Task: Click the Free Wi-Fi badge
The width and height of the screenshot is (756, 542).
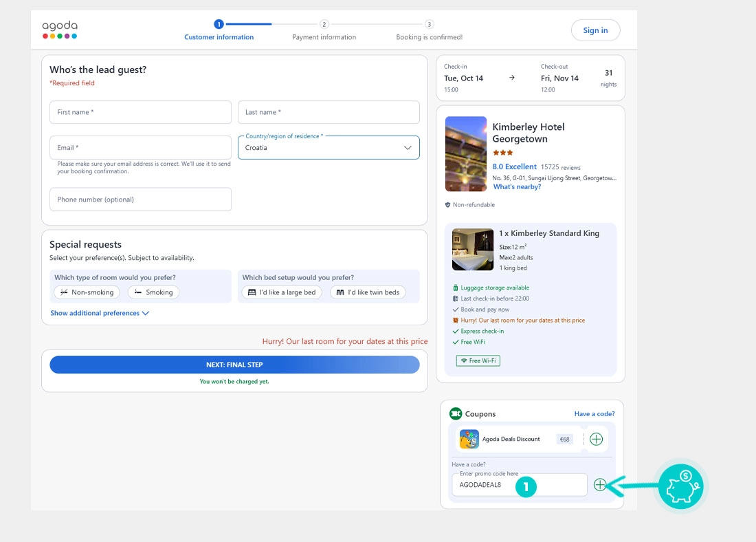Action: point(478,360)
